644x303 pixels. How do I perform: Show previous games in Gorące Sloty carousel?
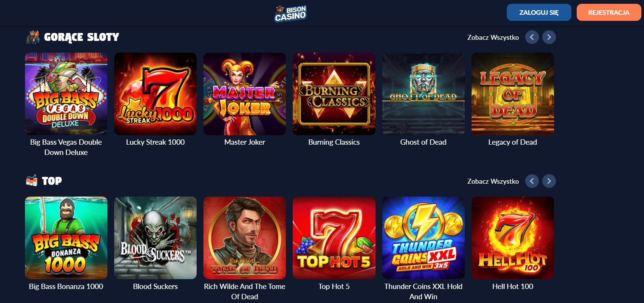coord(532,37)
